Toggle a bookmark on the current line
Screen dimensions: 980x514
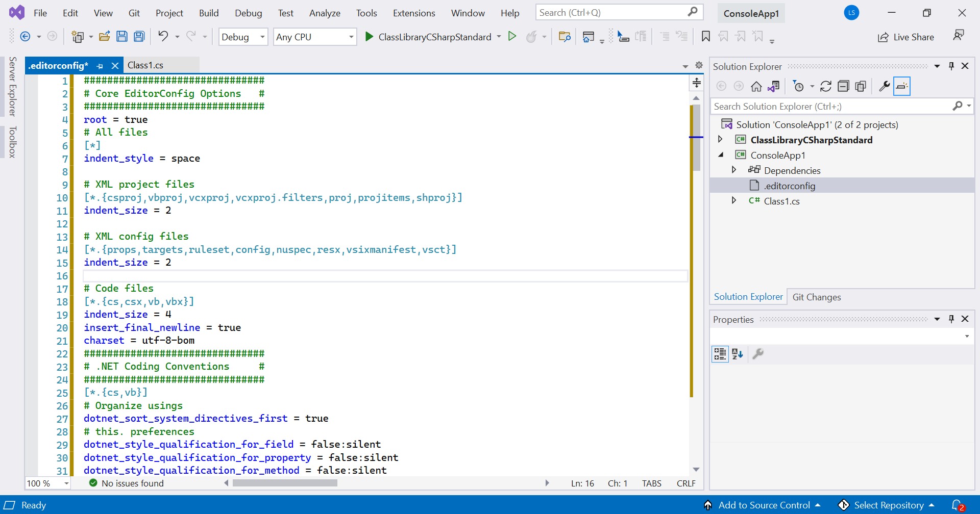pos(706,36)
